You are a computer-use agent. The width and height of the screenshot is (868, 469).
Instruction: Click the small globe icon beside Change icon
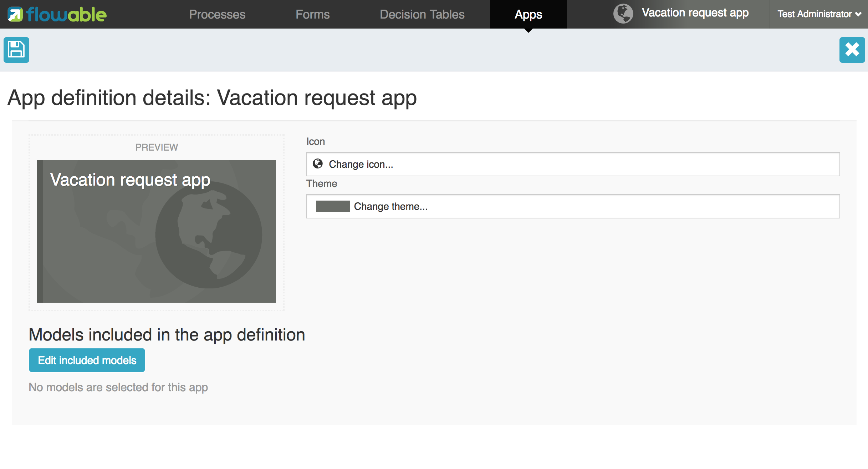pyautogui.click(x=317, y=164)
